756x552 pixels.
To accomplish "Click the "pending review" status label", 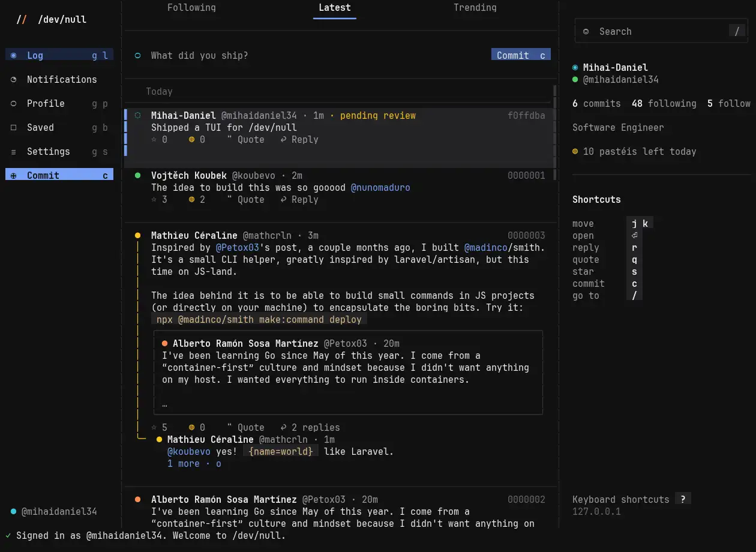I will [x=378, y=115].
